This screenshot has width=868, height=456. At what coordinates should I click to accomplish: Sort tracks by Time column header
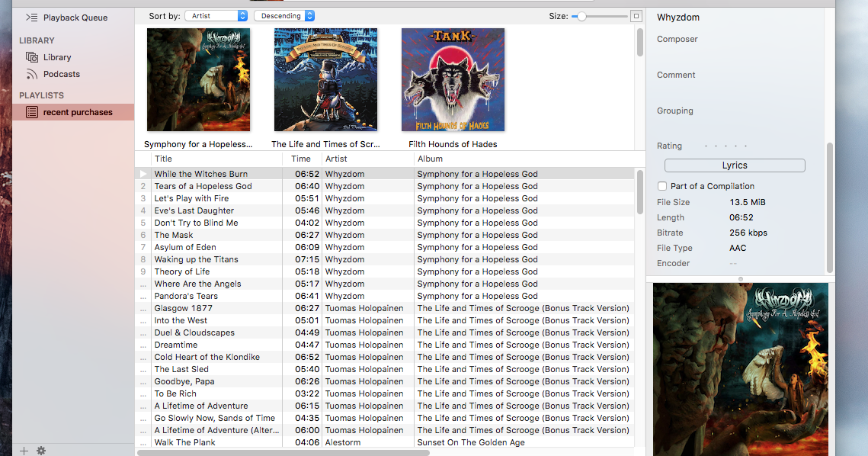(302, 159)
